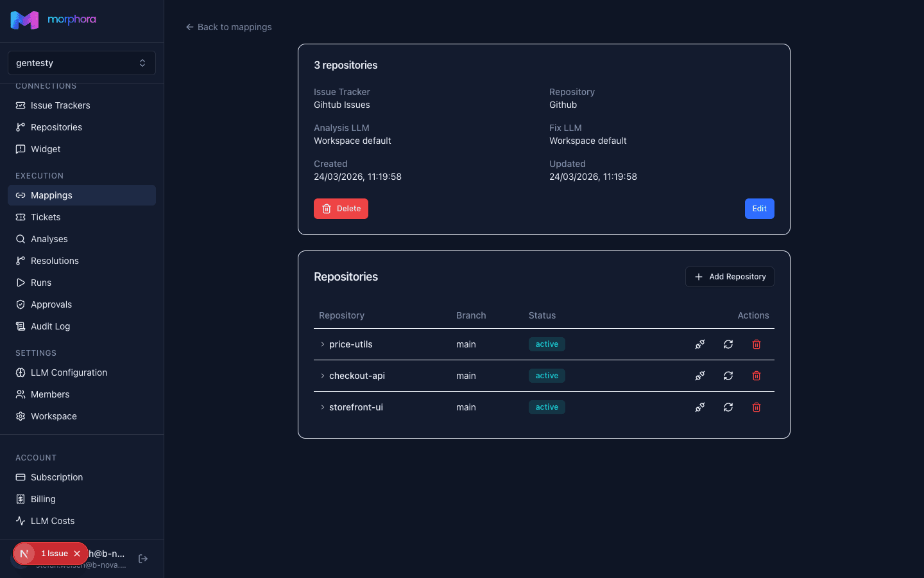Expand the checkout-api repository row
This screenshot has width=924, height=578.
(x=323, y=376)
